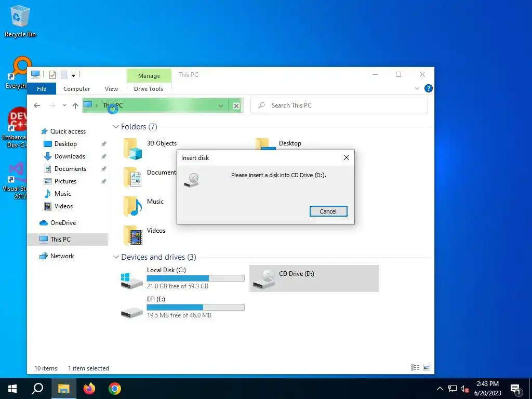Switch to the View ribbon tab

point(111,89)
